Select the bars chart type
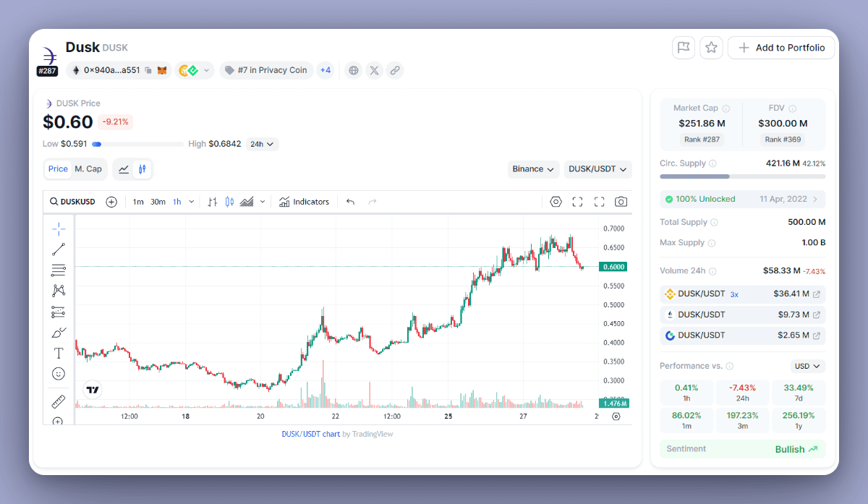The height and width of the screenshot is (504, 868). point(213,202)
